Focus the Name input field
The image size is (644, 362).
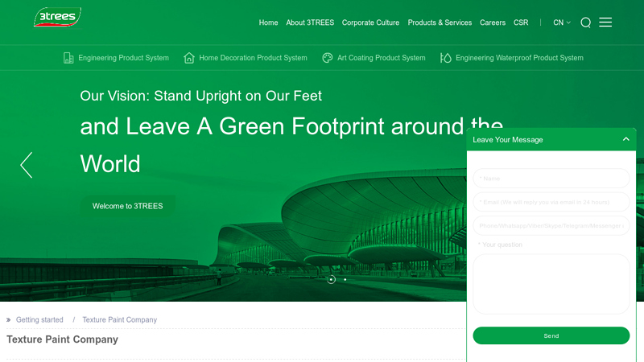tap(551, 178)
